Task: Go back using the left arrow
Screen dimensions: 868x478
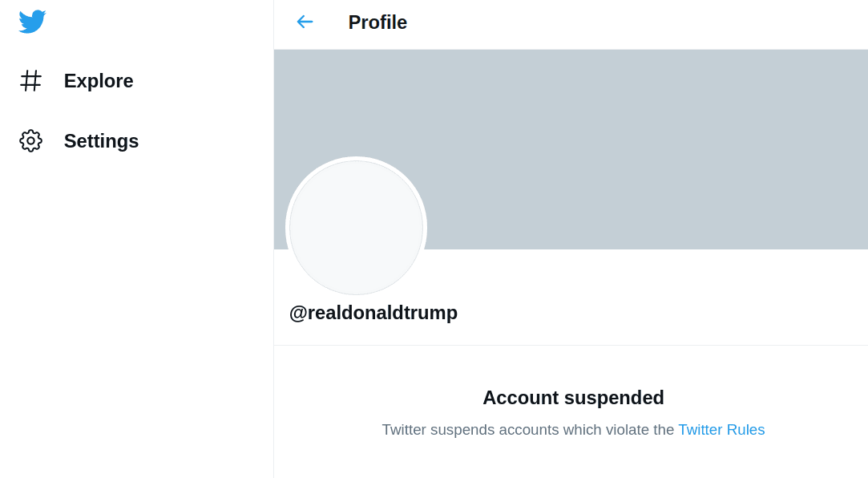Action: pos(305,22)
